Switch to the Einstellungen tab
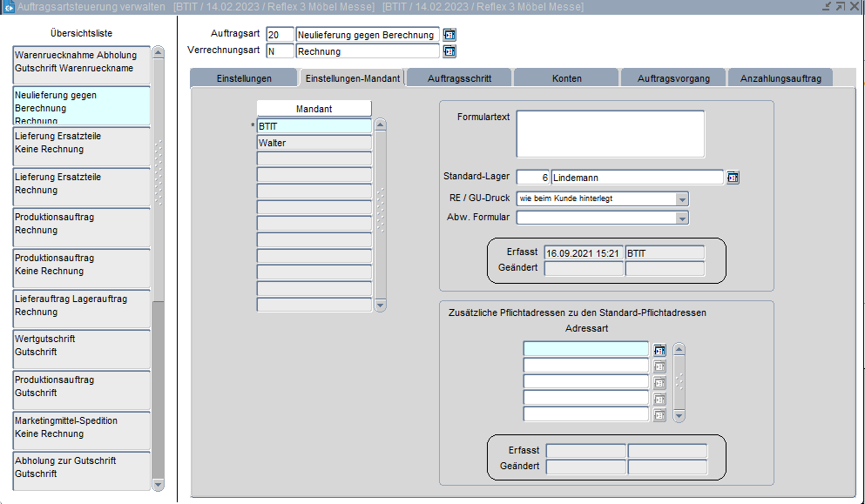Screen dimensions: 865x504 244,78
